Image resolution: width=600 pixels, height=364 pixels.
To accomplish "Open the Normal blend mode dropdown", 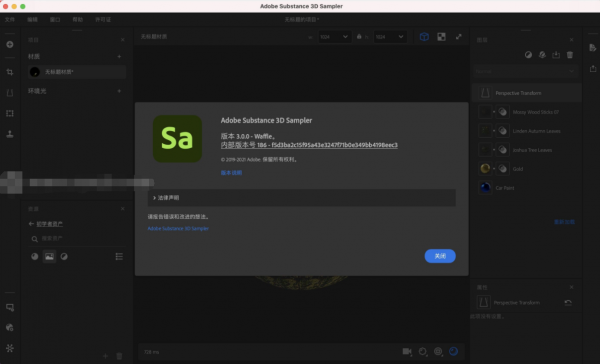I will click(x=525, y=71).
